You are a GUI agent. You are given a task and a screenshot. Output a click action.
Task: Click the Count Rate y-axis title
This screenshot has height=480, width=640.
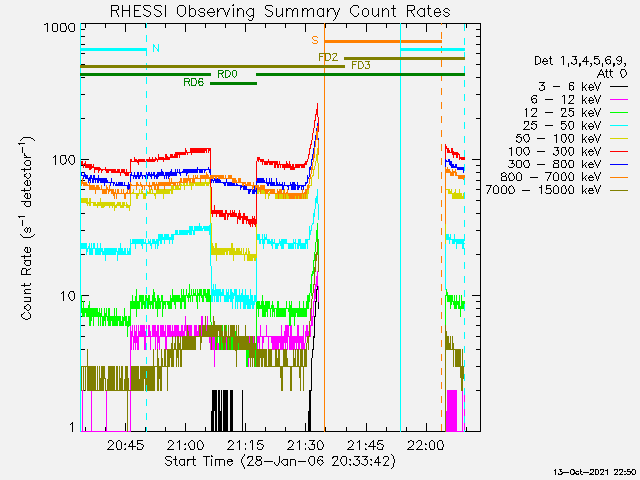(x=27, y=228)
